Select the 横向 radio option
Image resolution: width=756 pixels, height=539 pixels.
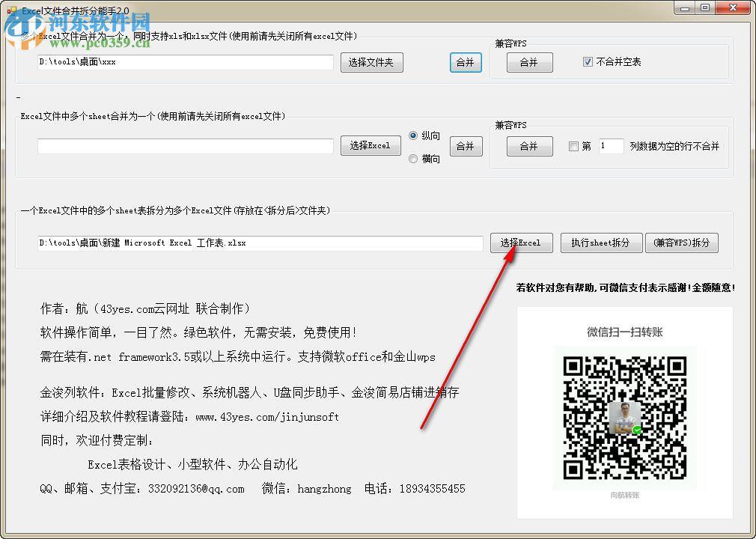(x=412, y=159)
